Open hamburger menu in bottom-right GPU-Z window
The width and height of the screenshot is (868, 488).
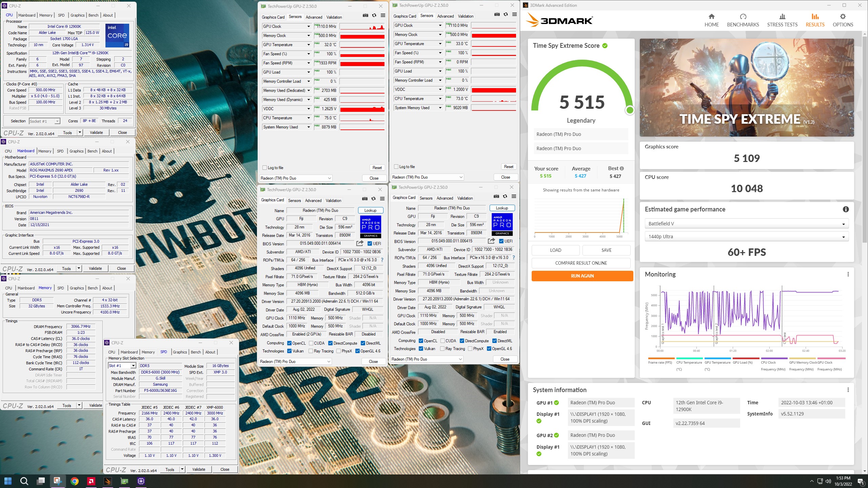pyautogui.click(x=514, y=197)
